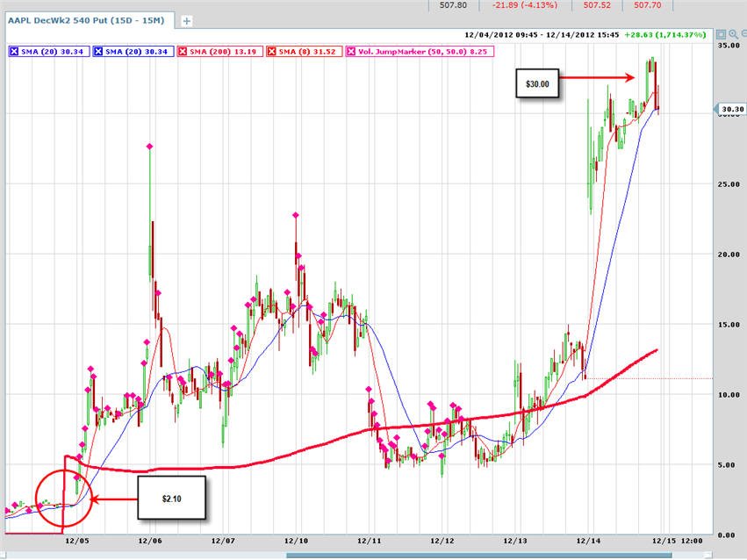Click the $2.10 annotation box
747x560 pixels.
171,498
